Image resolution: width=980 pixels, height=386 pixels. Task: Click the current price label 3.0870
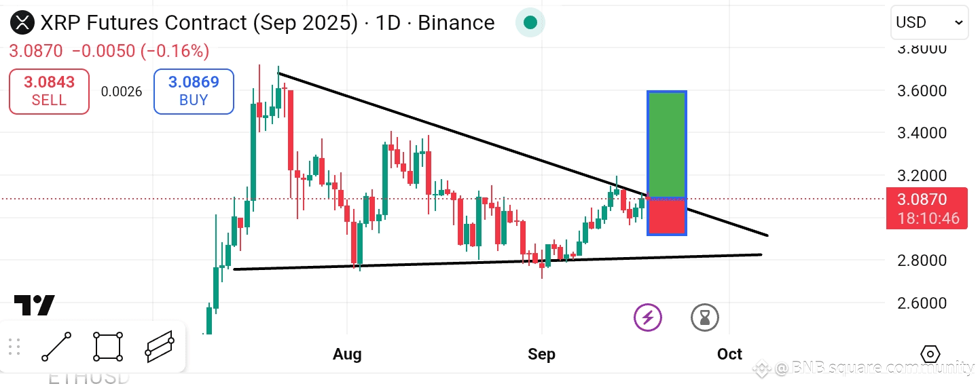pos(927,208)
